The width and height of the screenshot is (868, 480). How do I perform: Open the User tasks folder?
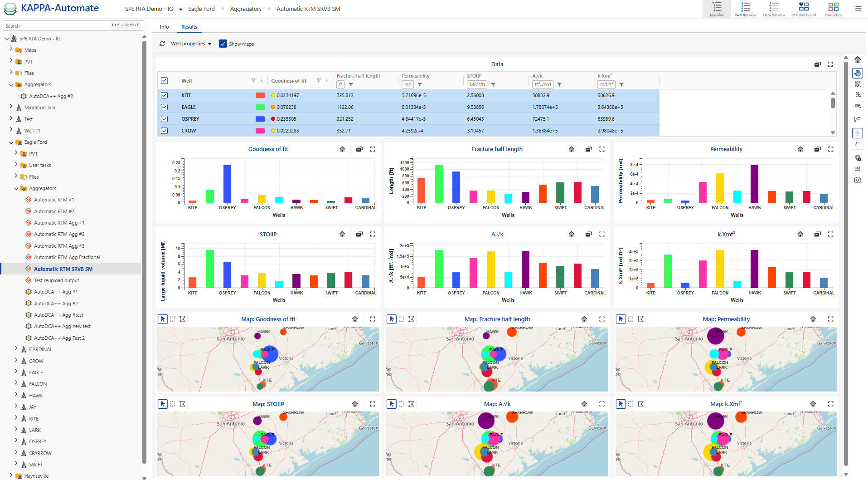(x=40, y=165)
